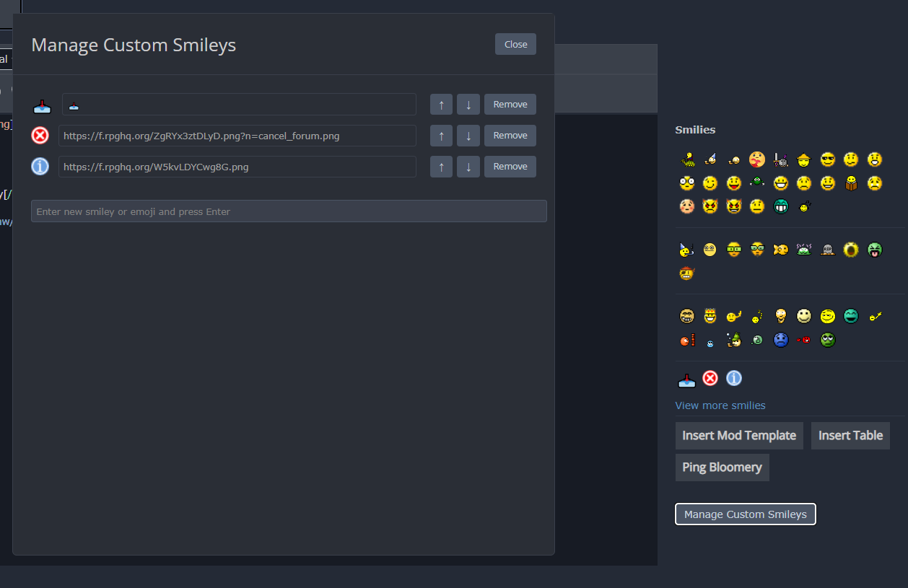The image size is (908, 588).
Task: Insert the sunglasses cool smiley
Action: [828, 159]
